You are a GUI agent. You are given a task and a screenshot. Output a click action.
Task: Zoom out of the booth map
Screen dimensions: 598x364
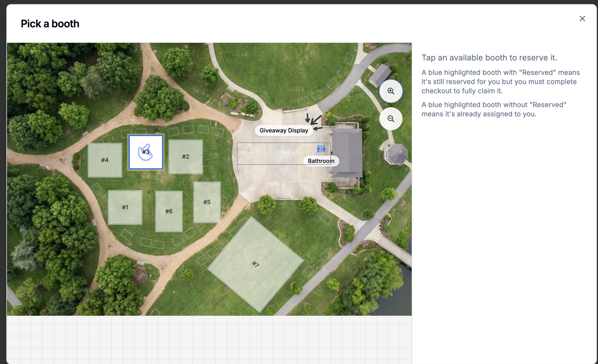point(391,119)
